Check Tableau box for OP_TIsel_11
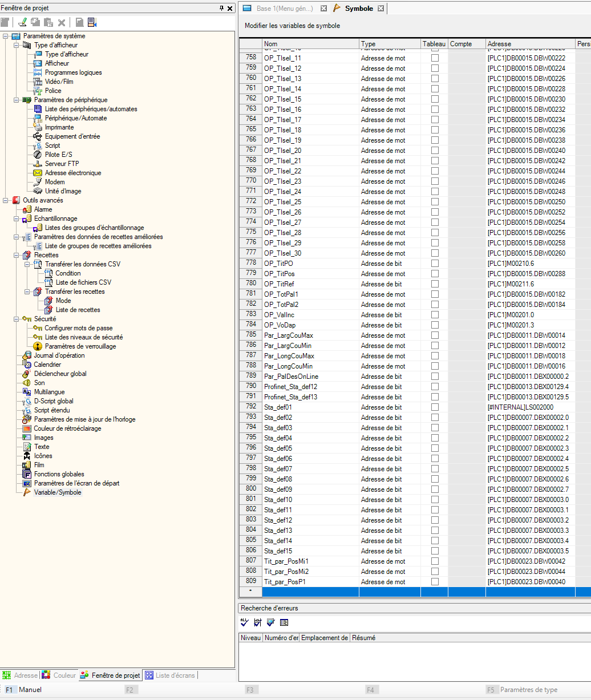This screenshot has height=700, width=591. click(435, 58)
